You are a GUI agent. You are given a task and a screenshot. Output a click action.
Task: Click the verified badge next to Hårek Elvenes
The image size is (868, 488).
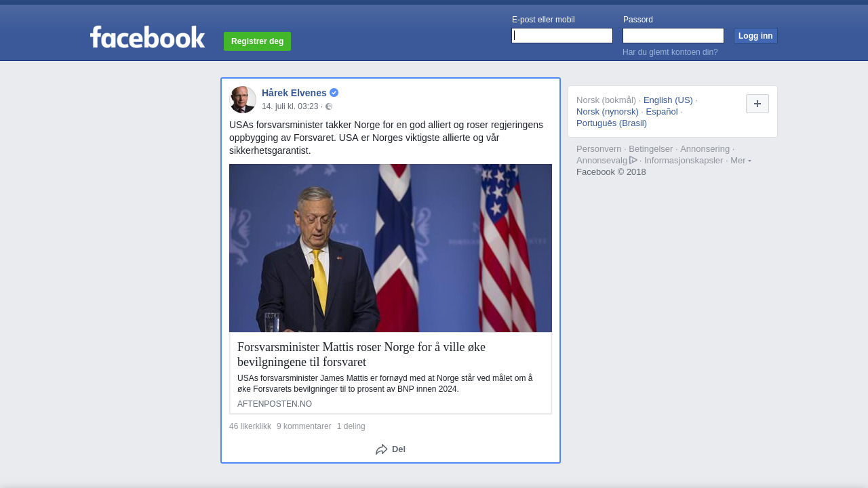pos(334,93)
